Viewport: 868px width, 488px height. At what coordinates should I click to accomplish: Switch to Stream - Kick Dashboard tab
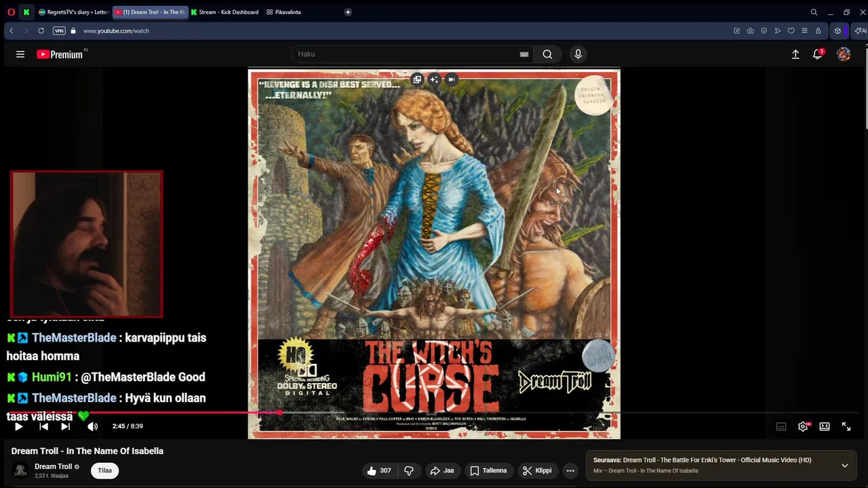[x=224, y=12]
